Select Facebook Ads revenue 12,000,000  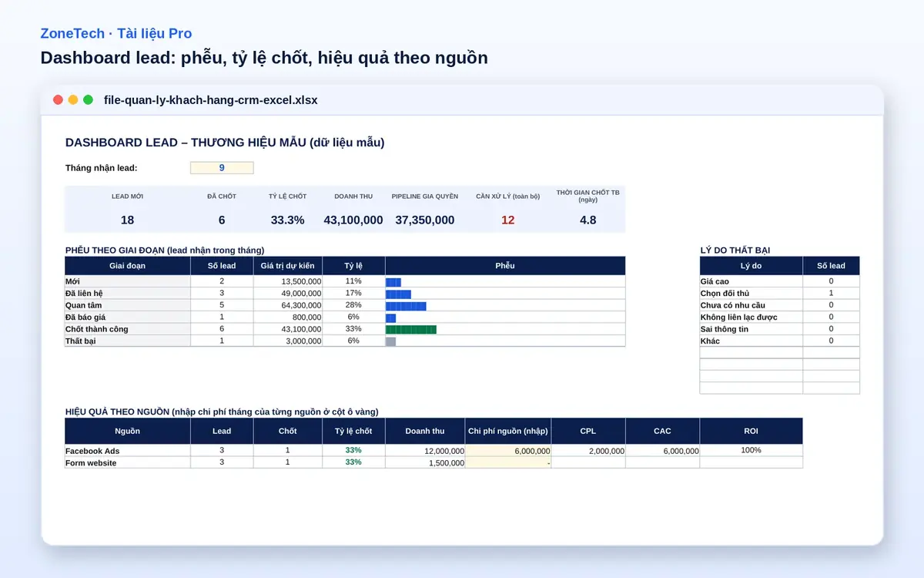(425, 451)
